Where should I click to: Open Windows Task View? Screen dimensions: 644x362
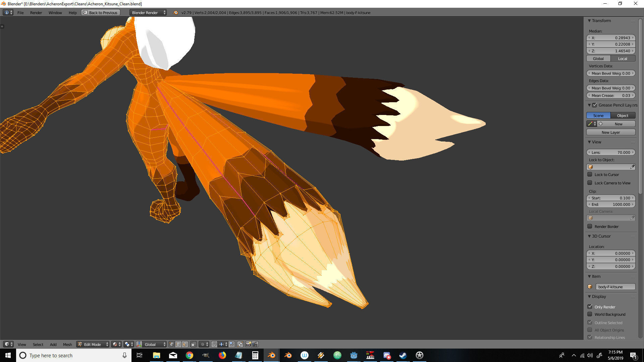pos(140,355)
